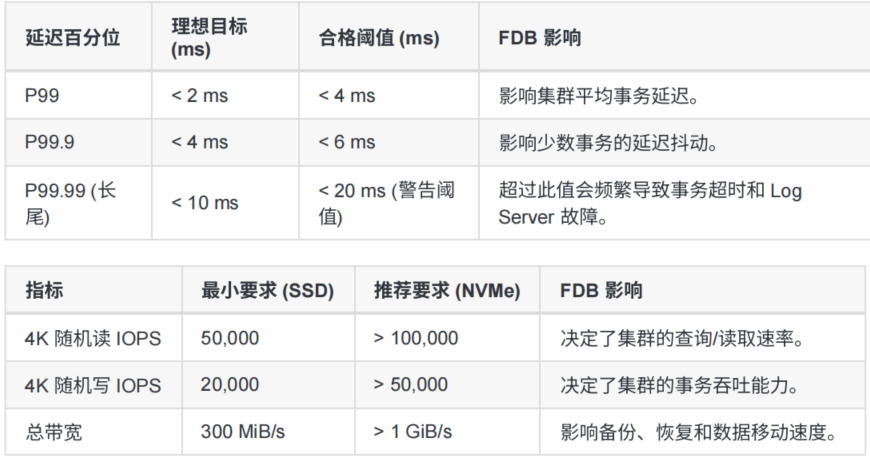Select the 4K 随机读 IOPS row label

click(93, 338)
